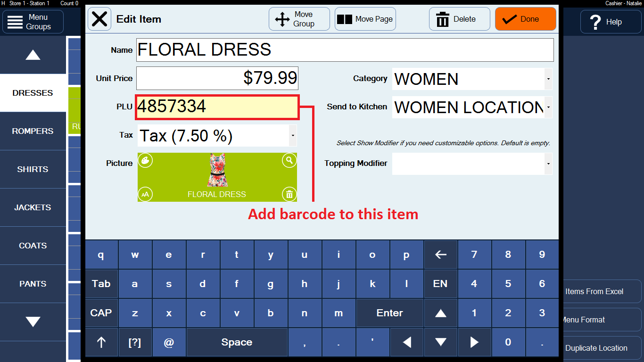Click the Move Page button
The image size is (644, 362).
(365, 19)
